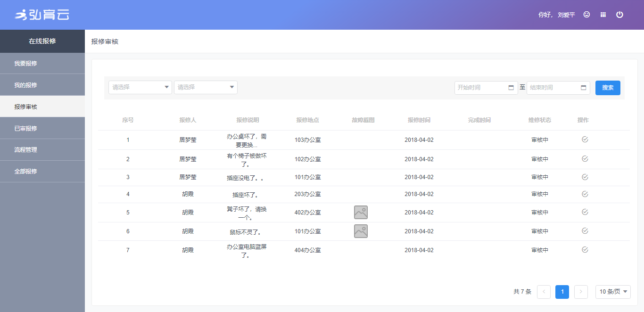View fault screenshot thumbnail for row 5
This screenshot has height=312, width=644.
point(361,213)
